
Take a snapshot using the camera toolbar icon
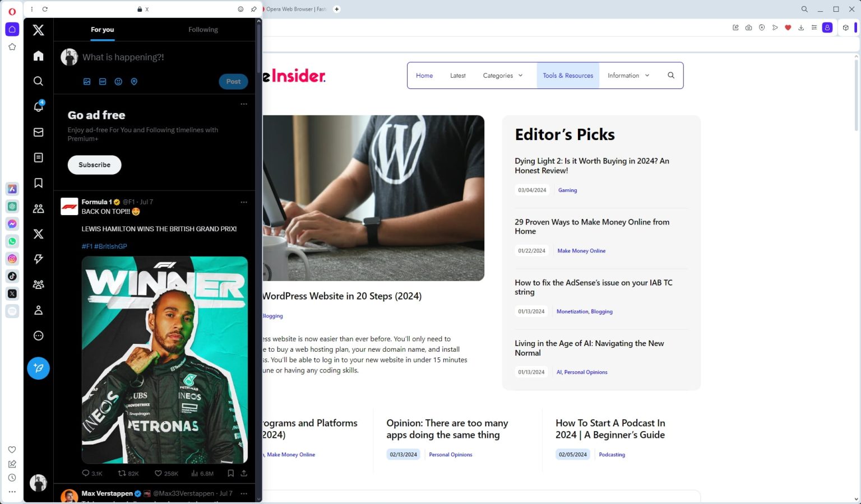[748, 27]
